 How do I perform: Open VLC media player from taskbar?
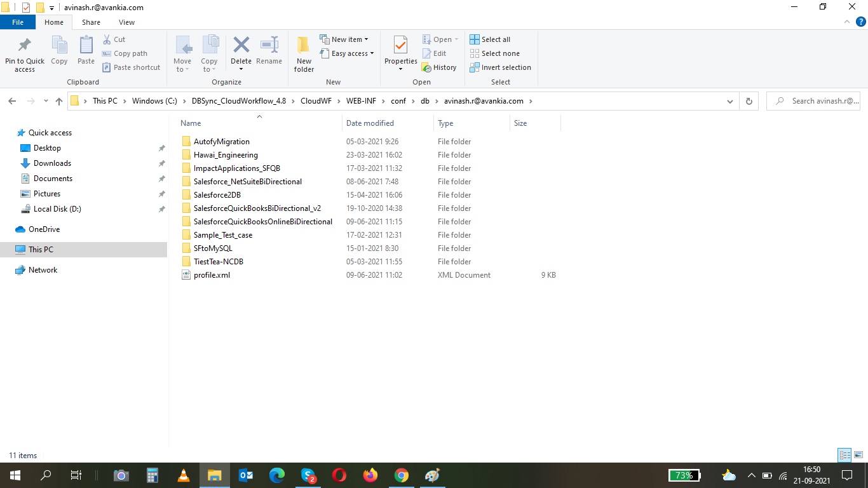click(x=183, y=475)
